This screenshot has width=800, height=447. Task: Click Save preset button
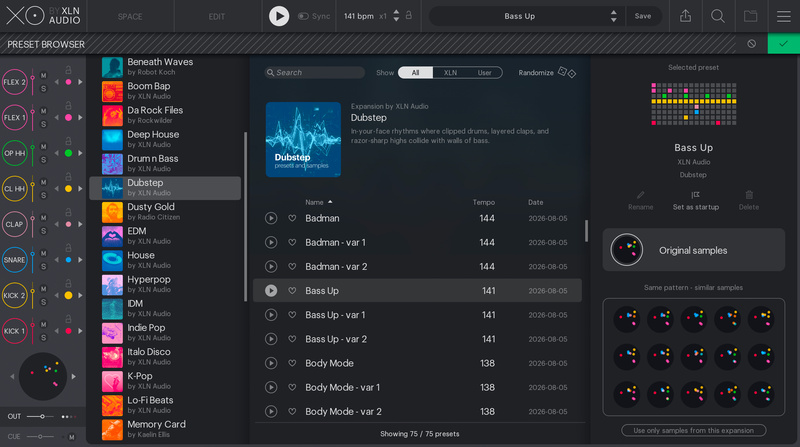coord(643,16)
